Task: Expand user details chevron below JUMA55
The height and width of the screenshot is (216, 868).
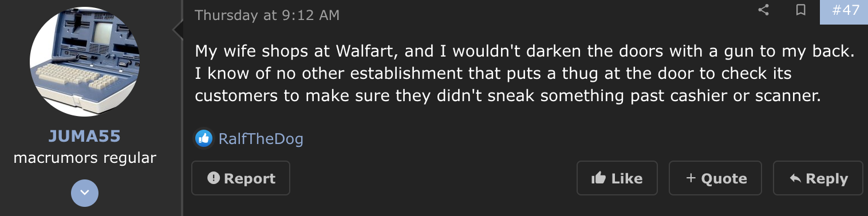Action: point(85,193)
